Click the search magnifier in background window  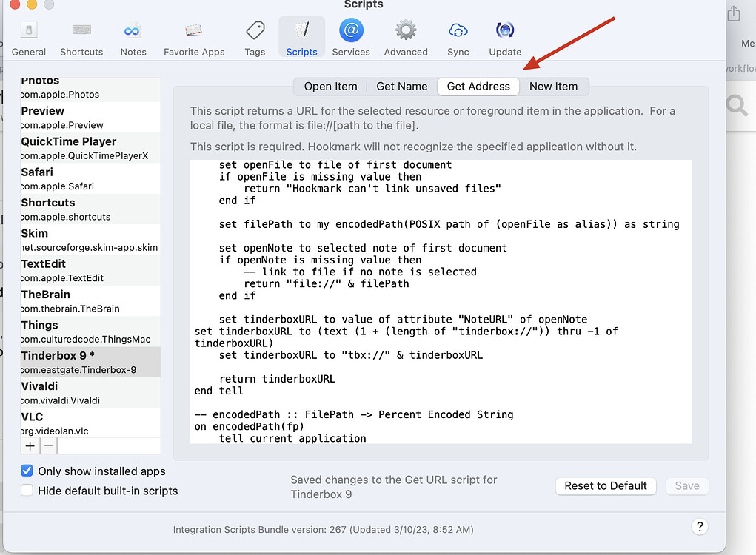coord(737,105)
